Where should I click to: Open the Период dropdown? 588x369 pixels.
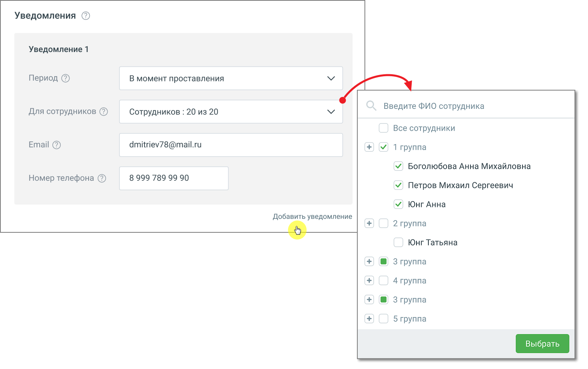click(x=231, y=78)
